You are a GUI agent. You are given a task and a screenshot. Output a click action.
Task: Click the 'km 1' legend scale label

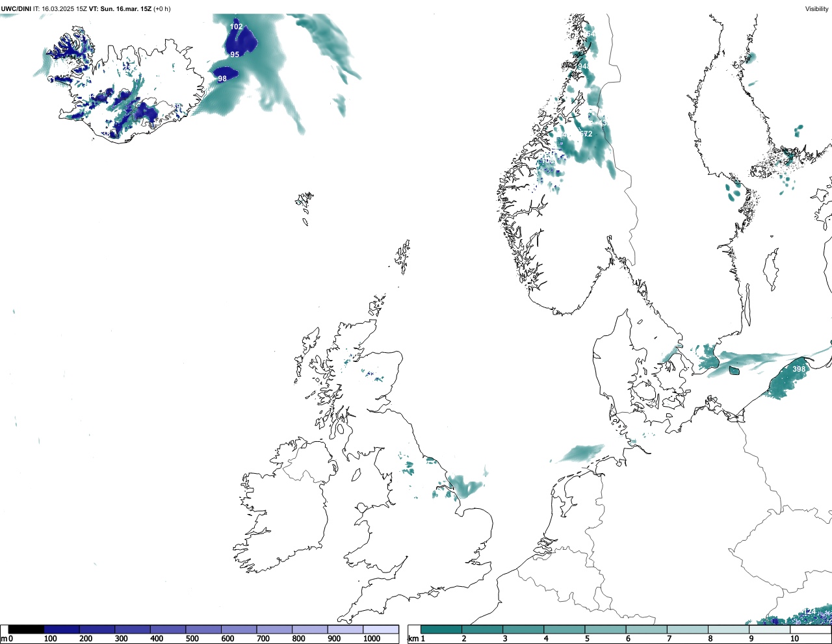[417, 639]
